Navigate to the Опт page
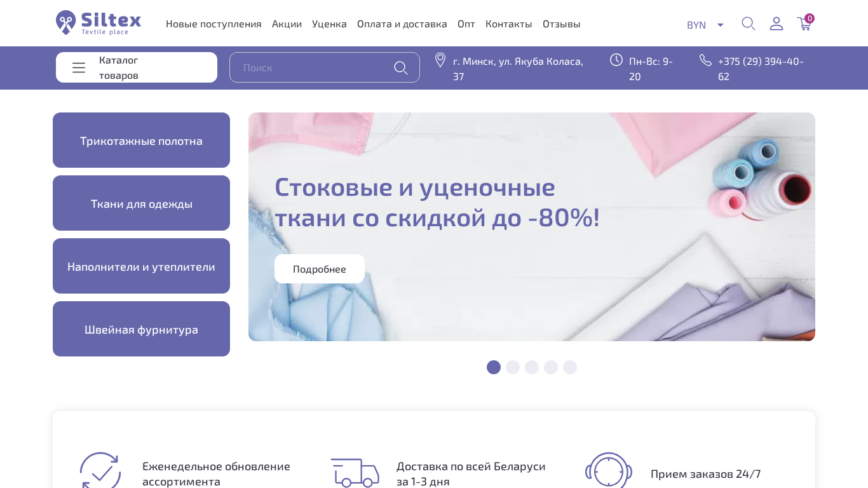 (466, 24)
